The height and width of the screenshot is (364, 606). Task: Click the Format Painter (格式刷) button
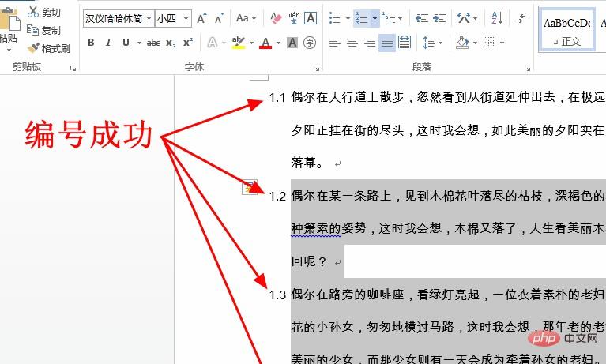(48, 48)
